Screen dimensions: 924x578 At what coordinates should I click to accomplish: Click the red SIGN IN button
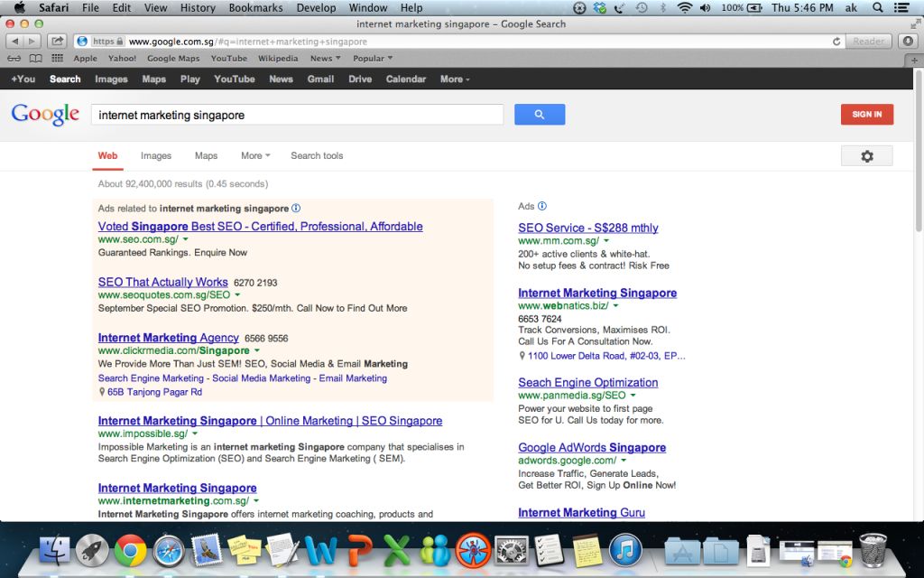pos(867,115)
